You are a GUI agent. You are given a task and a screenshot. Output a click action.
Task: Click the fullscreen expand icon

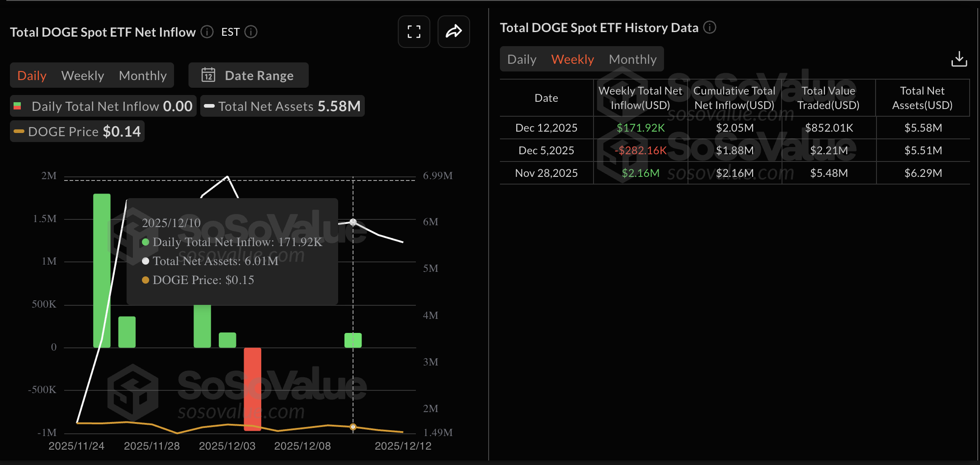pyautogui.click(x=413, y=32)
